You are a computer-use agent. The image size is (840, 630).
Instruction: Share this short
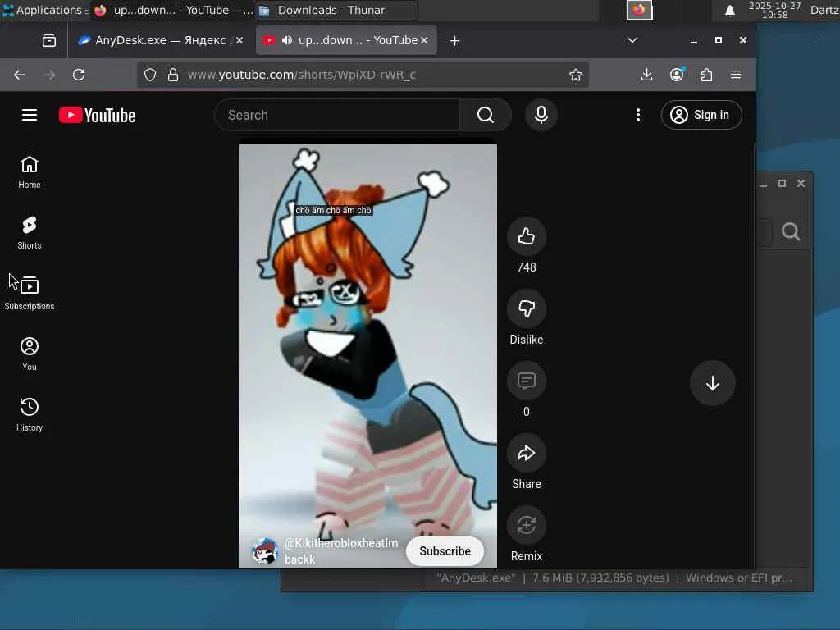click(526, 453)
